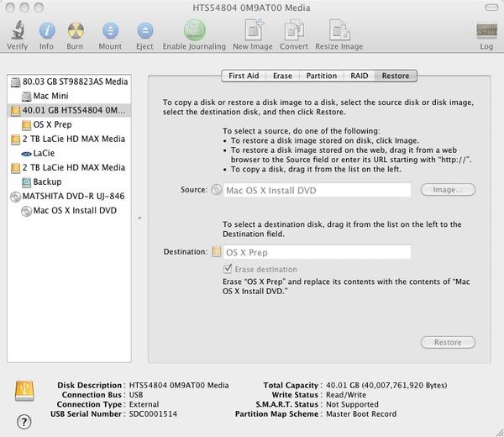
Task: Switch to the Erase tab
Action: (282, 76)
